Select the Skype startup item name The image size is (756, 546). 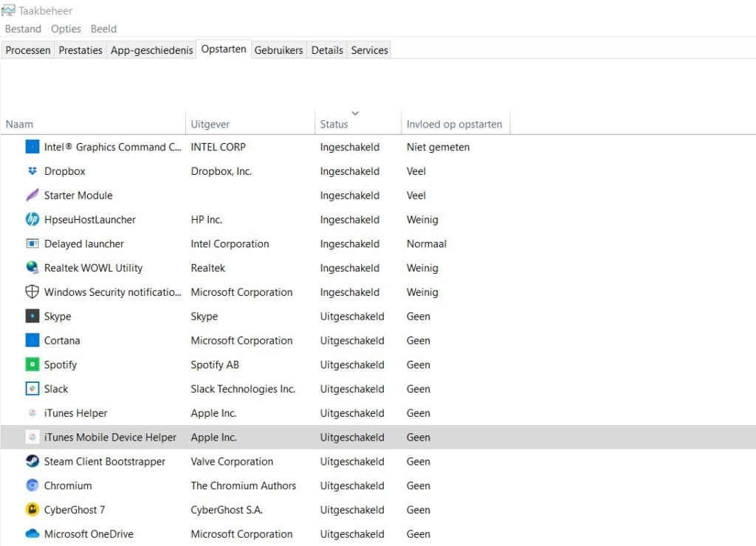[x=58, y=316]
